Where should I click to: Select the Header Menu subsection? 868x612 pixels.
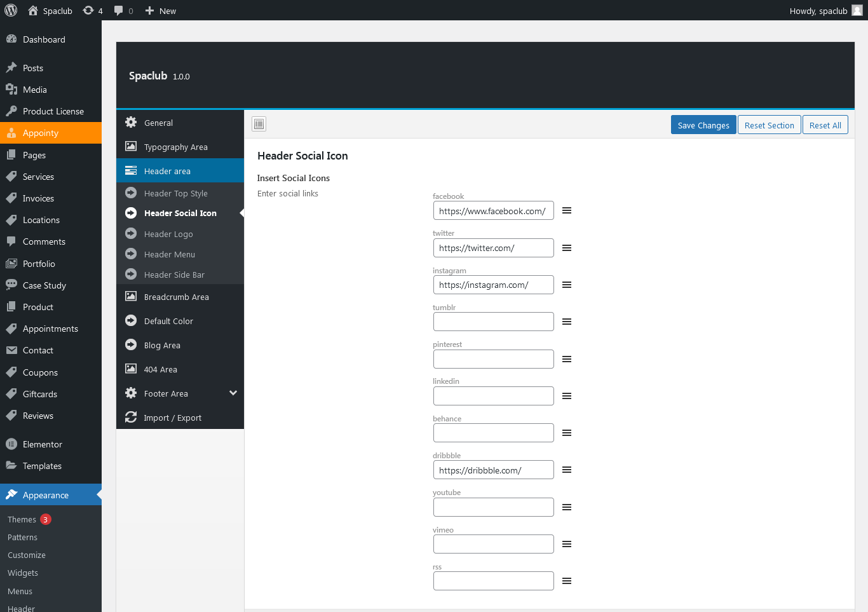click(180, 254)
